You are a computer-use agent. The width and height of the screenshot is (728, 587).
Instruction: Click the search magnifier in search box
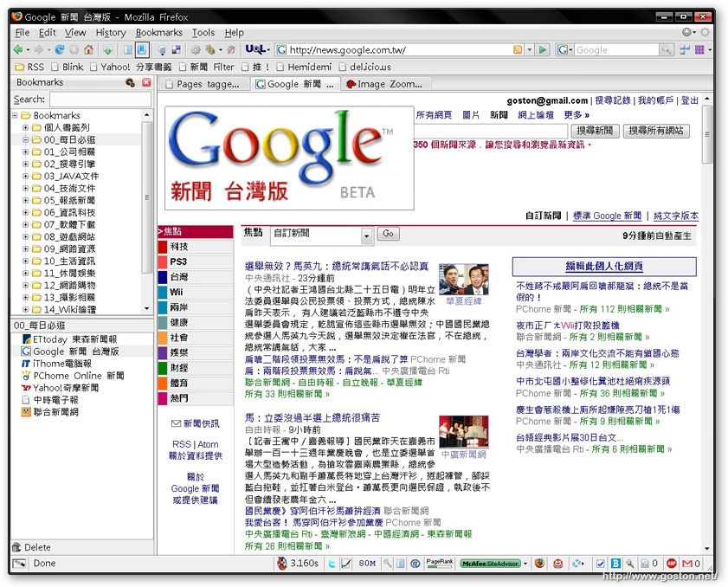coord(666,49)
